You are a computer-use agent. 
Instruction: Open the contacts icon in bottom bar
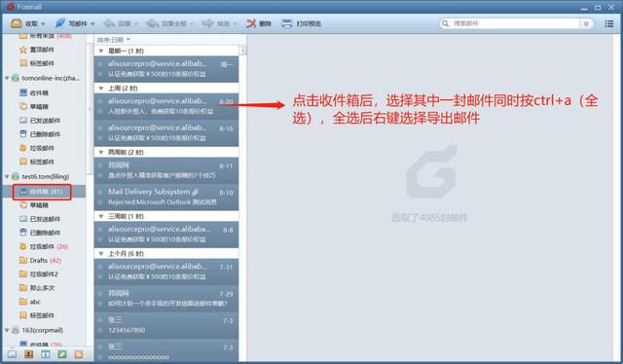tap(28, 353)
